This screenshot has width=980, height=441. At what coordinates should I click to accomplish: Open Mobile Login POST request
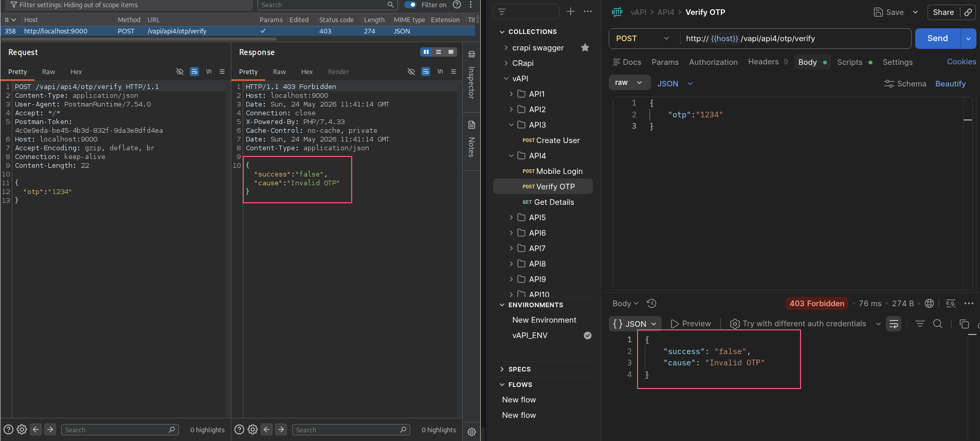pyautogui.click(x=553, y=171)
